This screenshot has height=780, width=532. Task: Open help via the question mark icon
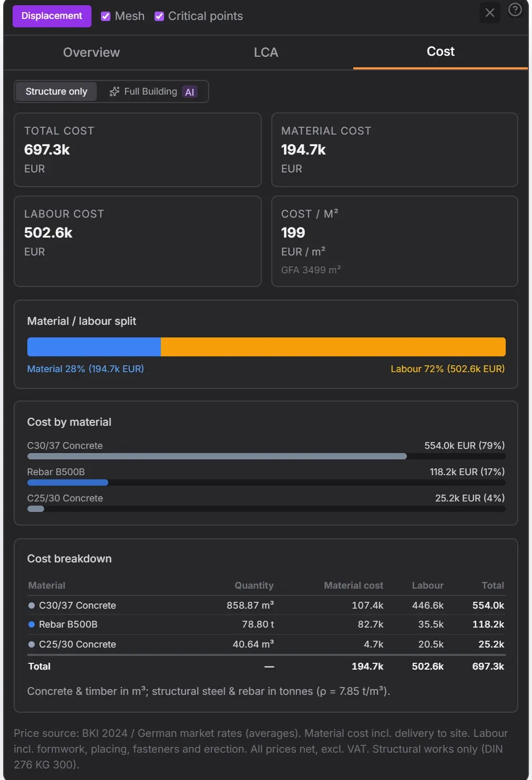(515, 9)
